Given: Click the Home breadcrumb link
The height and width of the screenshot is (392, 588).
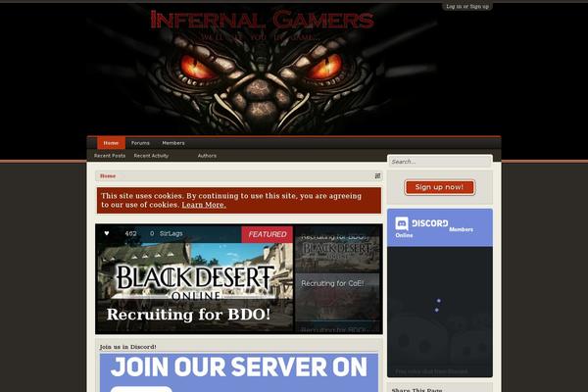Looking at the screenshot, I should pos(108,176).
